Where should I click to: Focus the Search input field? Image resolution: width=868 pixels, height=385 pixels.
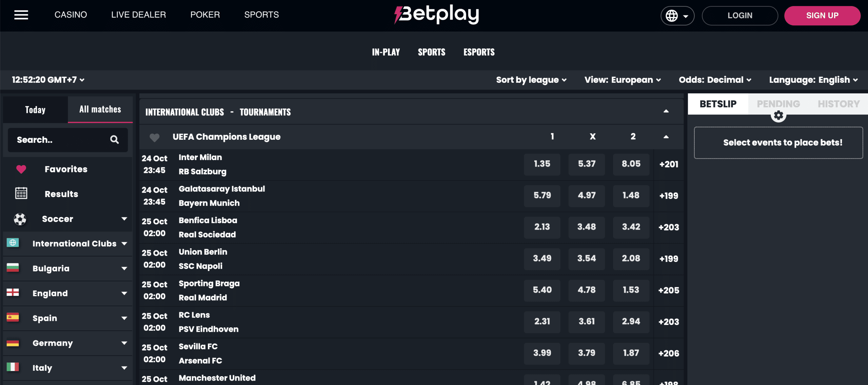(68, 140)
